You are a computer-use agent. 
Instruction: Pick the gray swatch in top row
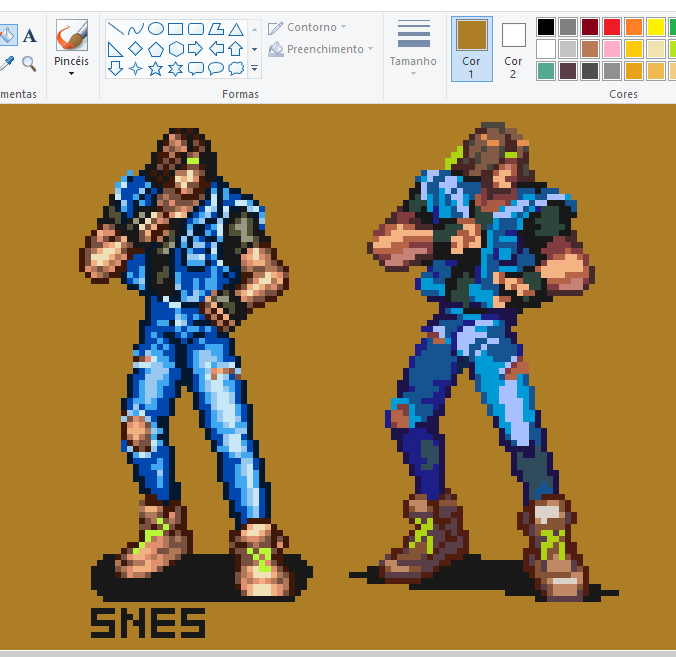pos(568,27)
